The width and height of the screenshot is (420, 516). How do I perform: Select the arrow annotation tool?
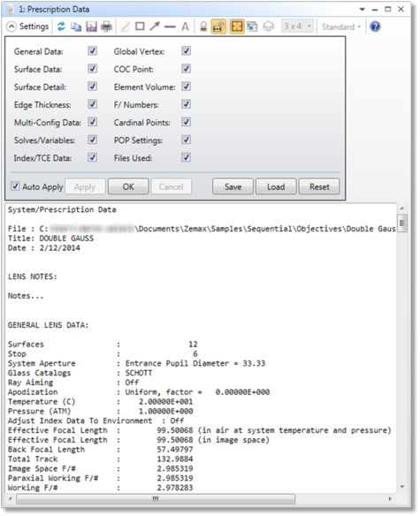[155, 27]
